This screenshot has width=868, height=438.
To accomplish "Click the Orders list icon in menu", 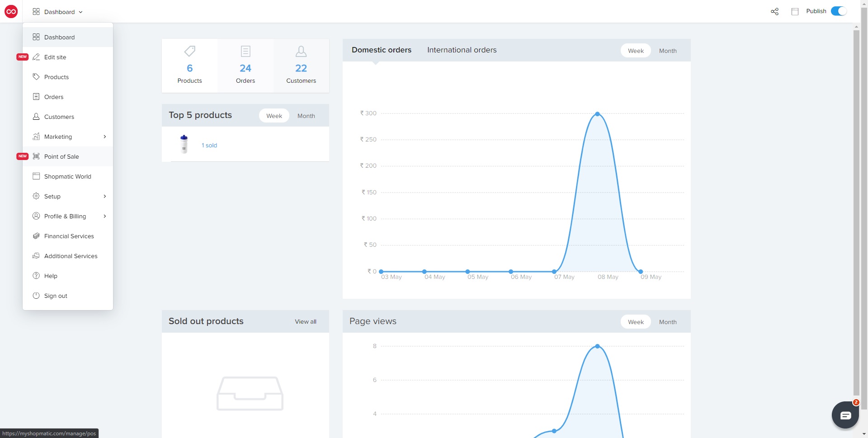I will [36, 97].
